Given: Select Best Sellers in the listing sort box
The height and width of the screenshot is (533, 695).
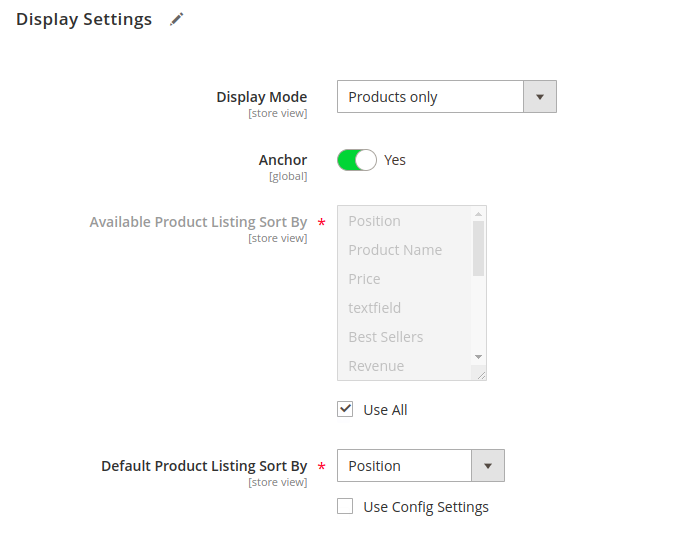Looking at the screenshot, I should (386, 337).
